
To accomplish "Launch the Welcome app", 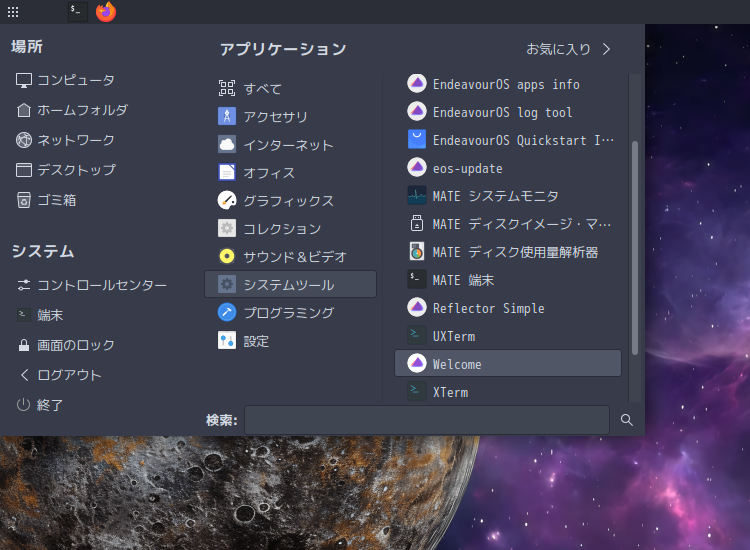I will pyautogui.click(x=507, y=364).
